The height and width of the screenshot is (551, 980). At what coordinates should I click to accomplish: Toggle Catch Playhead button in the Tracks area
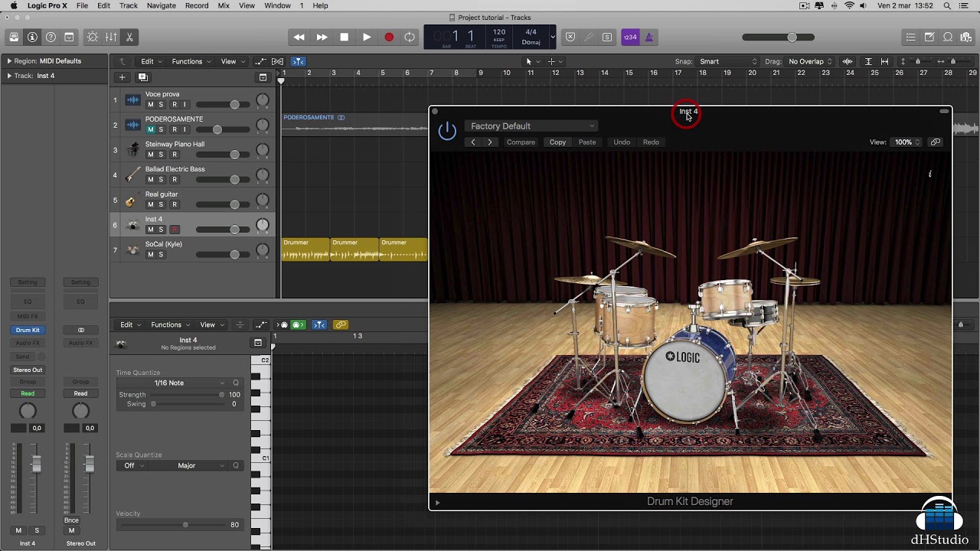click(299, 61)
